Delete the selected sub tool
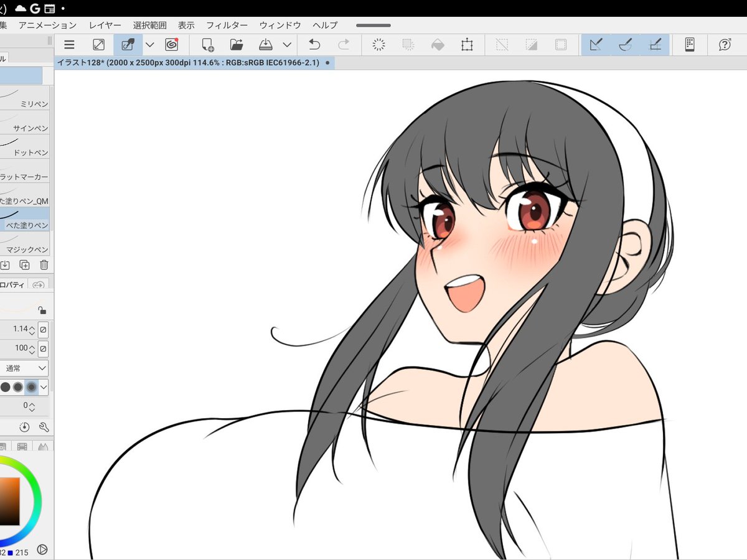 pyautogui.click(x=44, y=265)
